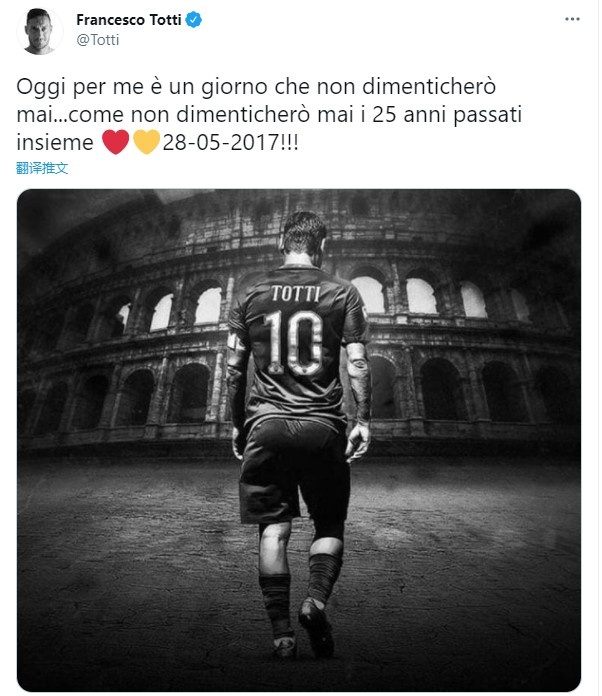This screenshot has height=696, width=602.
Task: Click the 28-05-2017!!! date text
Action: (230, 142)
